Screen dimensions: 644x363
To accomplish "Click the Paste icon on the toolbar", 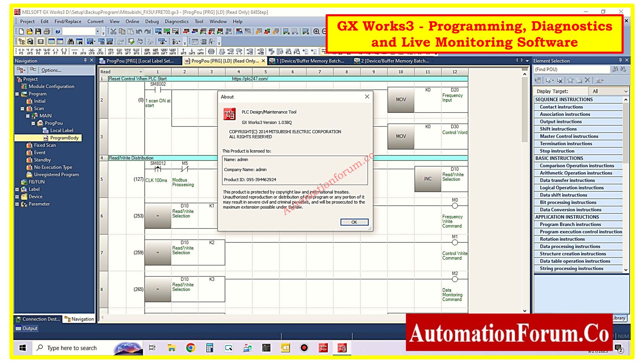I will [x=130, y=31].
